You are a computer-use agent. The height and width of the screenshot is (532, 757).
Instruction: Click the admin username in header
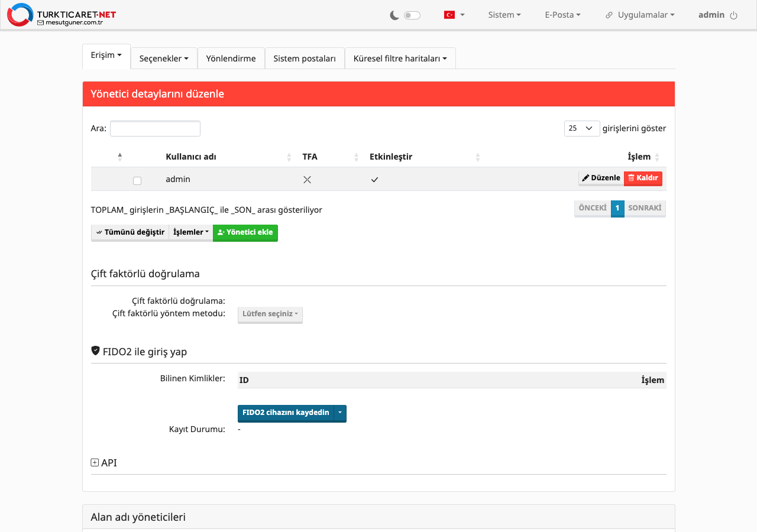pyautogui.click(x=711, y=15)
